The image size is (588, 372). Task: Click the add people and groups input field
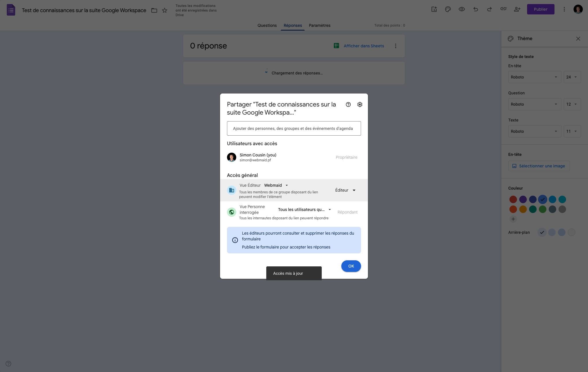(294, 128)
